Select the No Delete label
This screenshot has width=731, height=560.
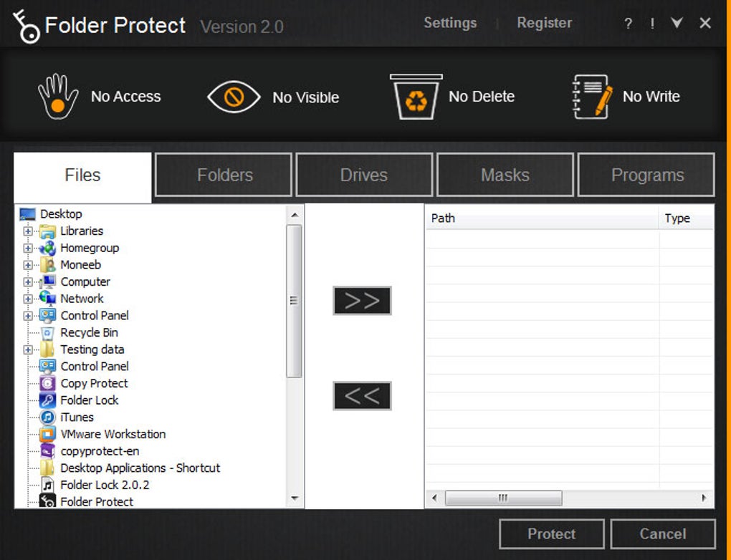click(482, 97)
